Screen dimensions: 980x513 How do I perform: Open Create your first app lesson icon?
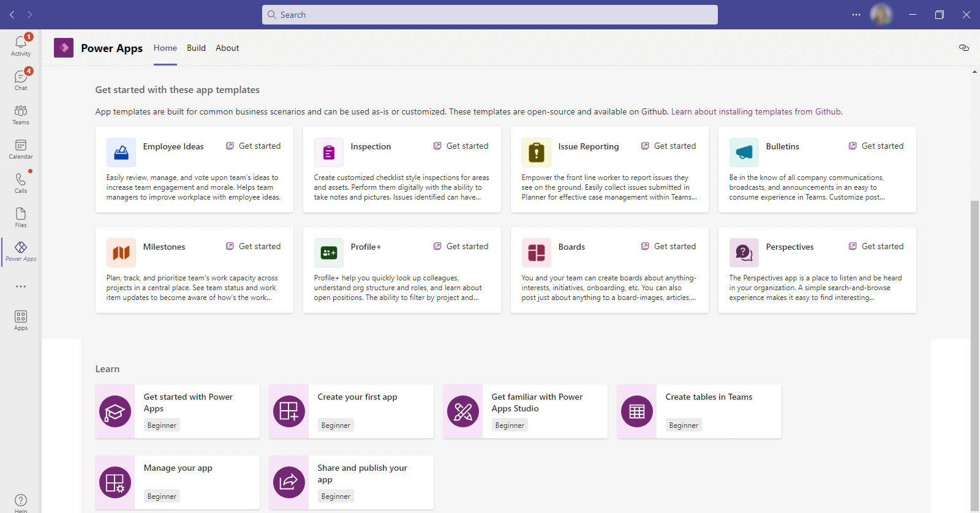[289, 411]
